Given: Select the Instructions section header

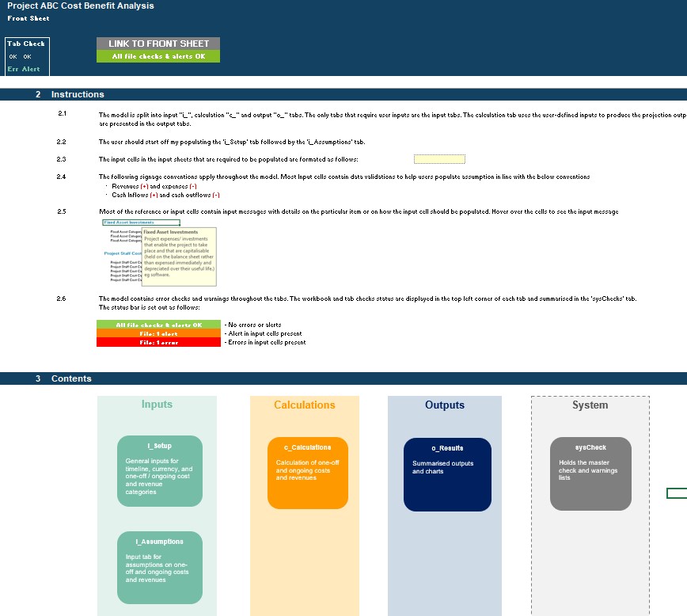Looking at the screenshot, I should tap(78, 94).
